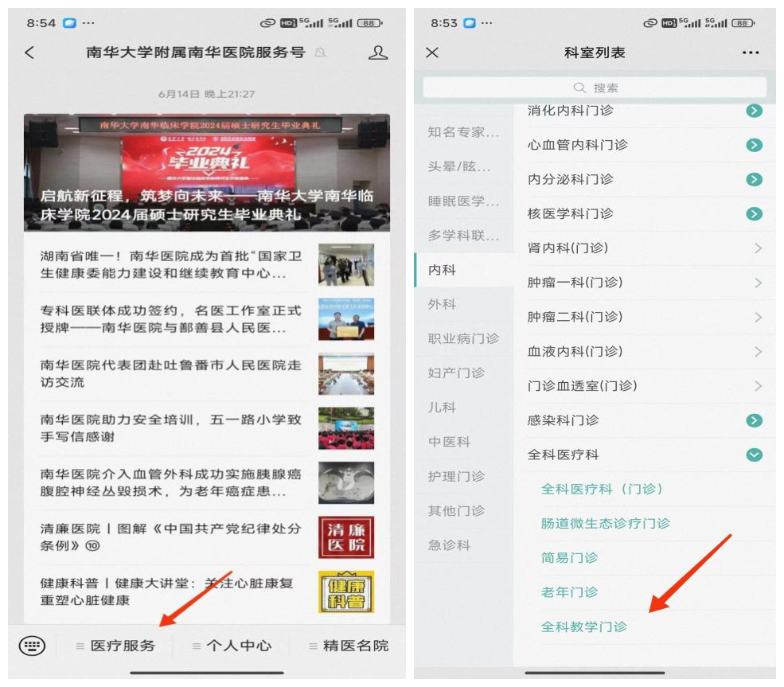Expand 内分泌科门诊 with green arrow

coord(754,179)
